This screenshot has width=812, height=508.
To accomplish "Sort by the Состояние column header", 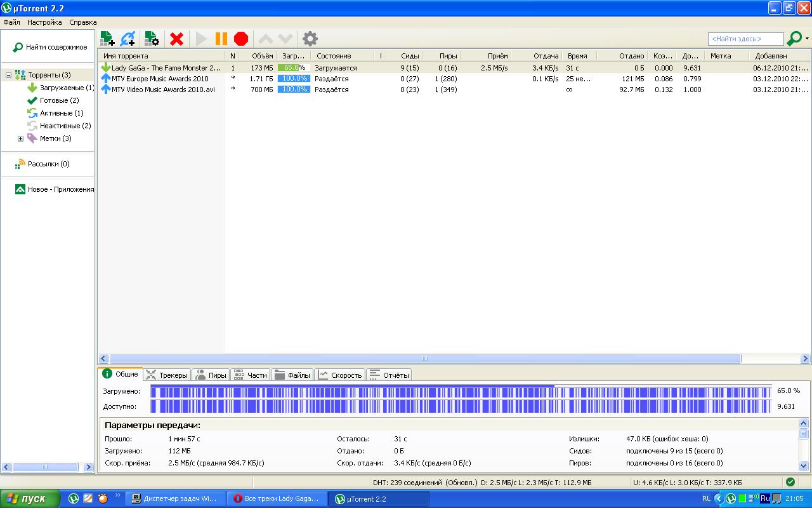I will [343, 56].
